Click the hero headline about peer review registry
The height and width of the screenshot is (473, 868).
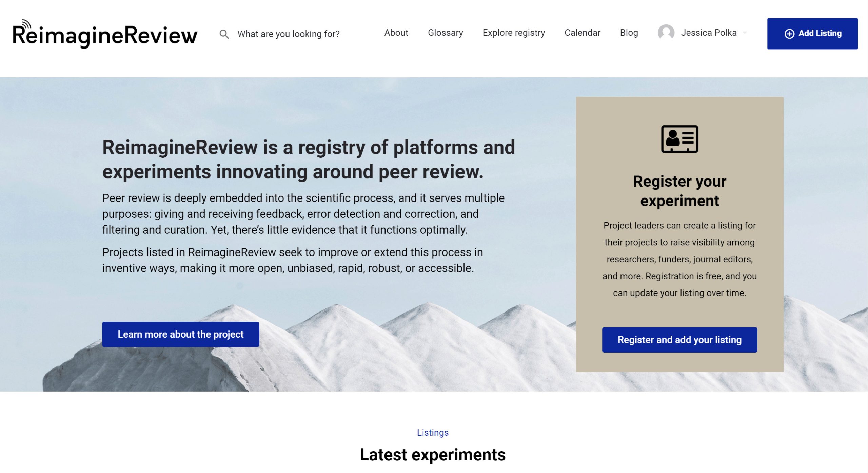(x=308, y=159)
